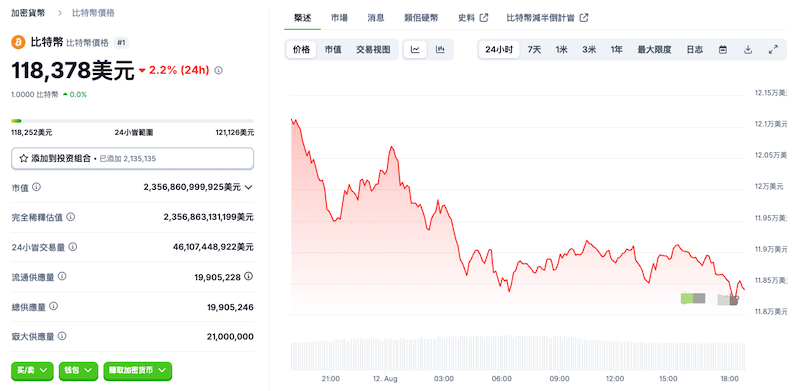The height and width of the screenshot is (391, 800).
Task: Open the 類似硬幣 tab
Action: 421,18
